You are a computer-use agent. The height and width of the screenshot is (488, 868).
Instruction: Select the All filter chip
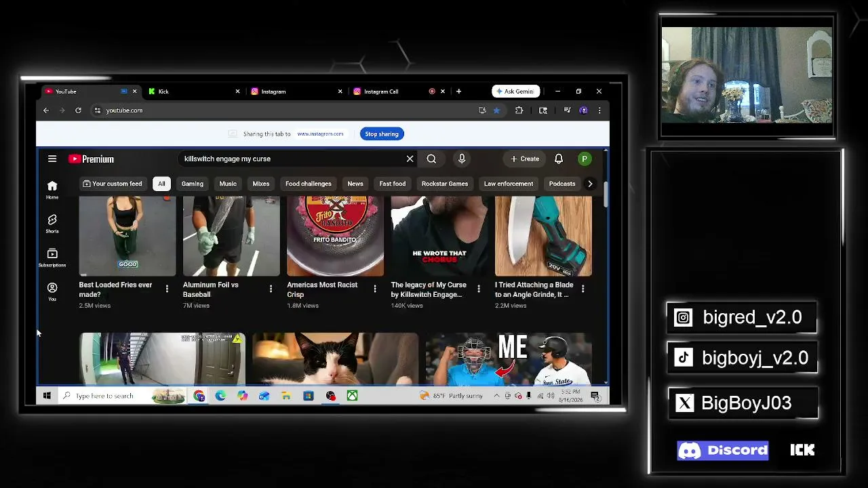161,184
